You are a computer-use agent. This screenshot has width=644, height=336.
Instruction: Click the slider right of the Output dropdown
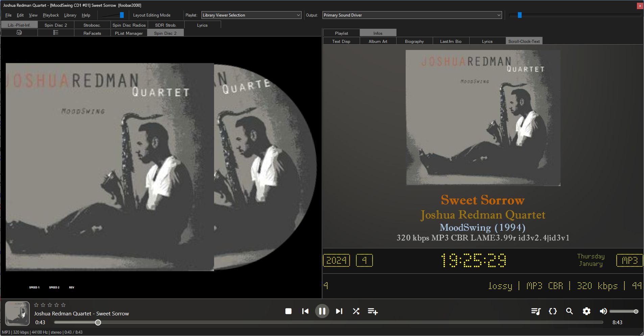[575, 15]
